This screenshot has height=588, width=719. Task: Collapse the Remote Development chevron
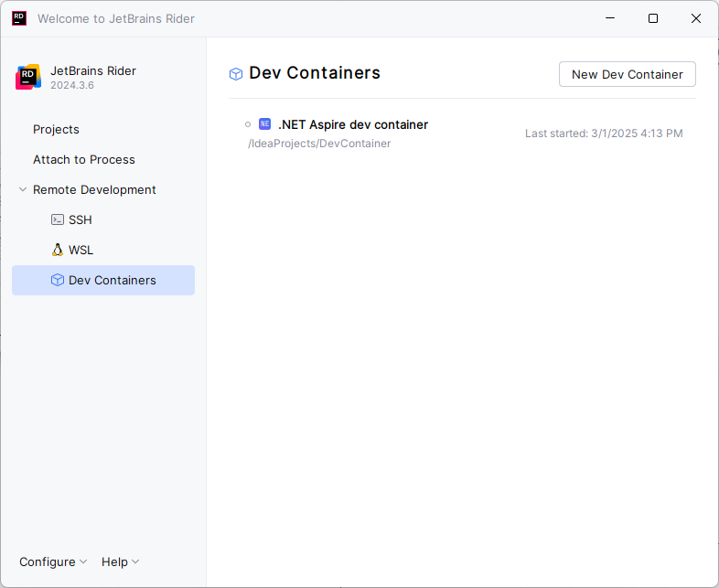tap(23, 189)
